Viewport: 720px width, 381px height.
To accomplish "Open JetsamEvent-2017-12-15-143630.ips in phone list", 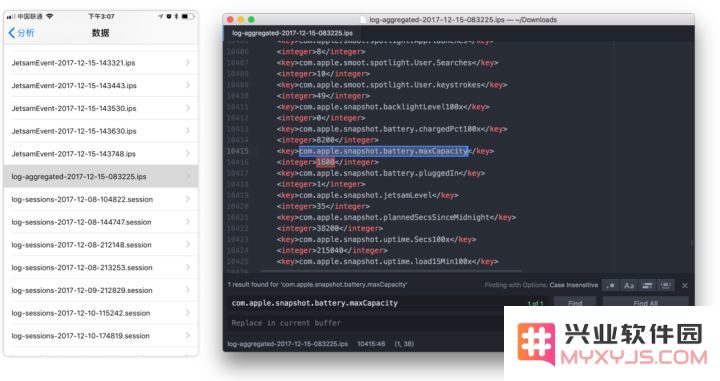I will 101,131.
